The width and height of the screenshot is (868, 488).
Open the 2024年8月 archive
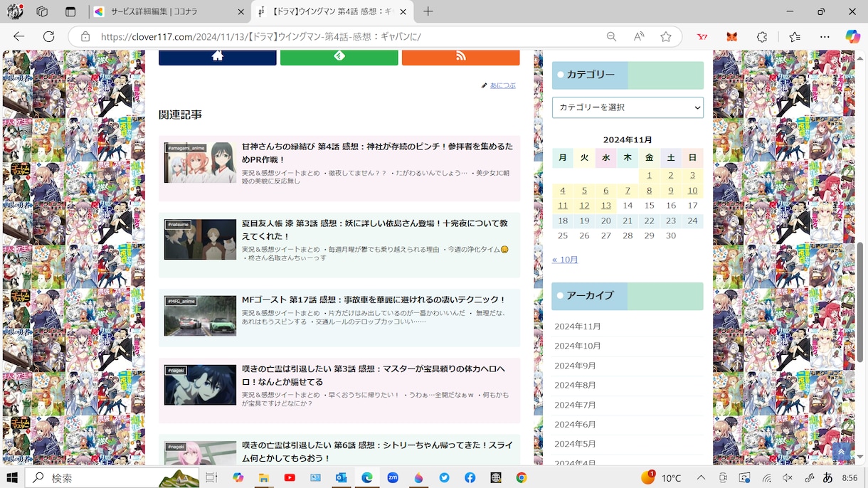click(x=575, y=385)
